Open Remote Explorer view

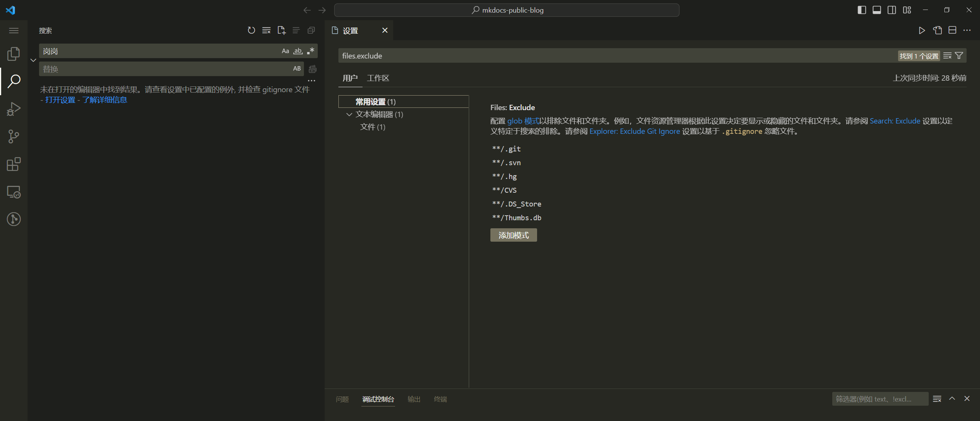pyautogui.click(x=14, y=192)
